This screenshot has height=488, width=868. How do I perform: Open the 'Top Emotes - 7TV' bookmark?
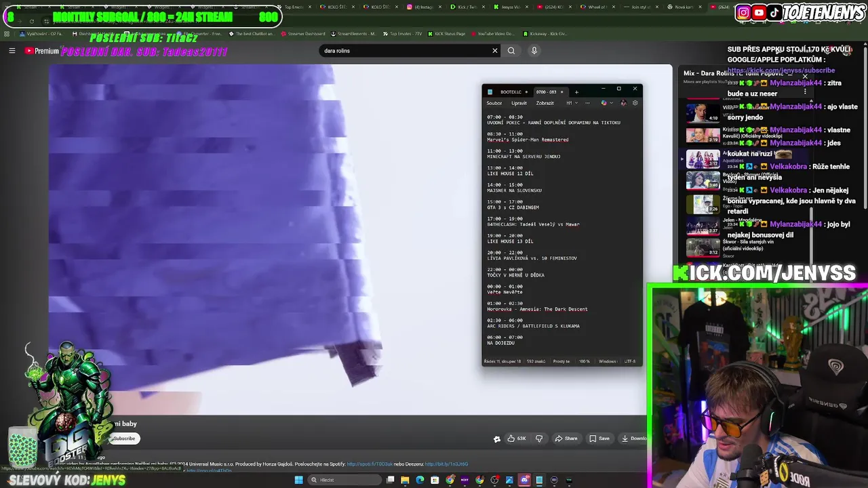(401, 33)
